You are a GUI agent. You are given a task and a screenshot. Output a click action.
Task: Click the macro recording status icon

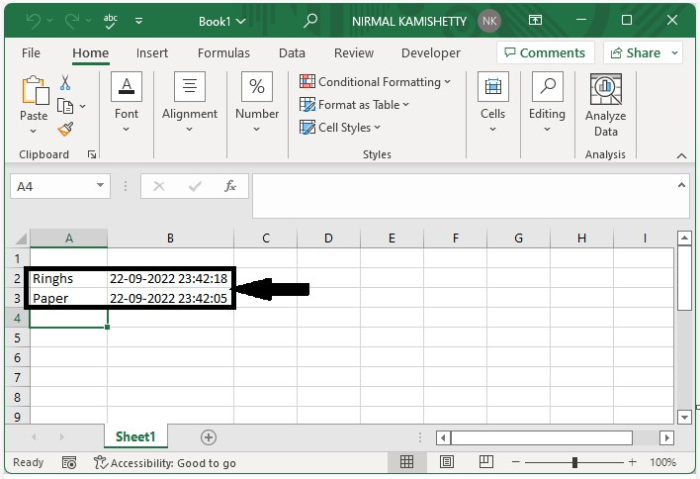pyautogui.click(x=69, y=462)
